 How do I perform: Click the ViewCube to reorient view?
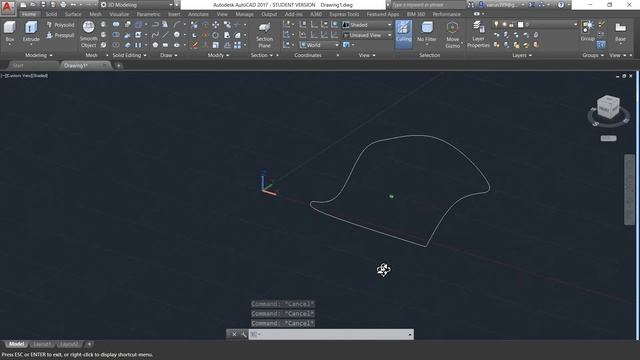pyautogui.click(x=608, y=108)
